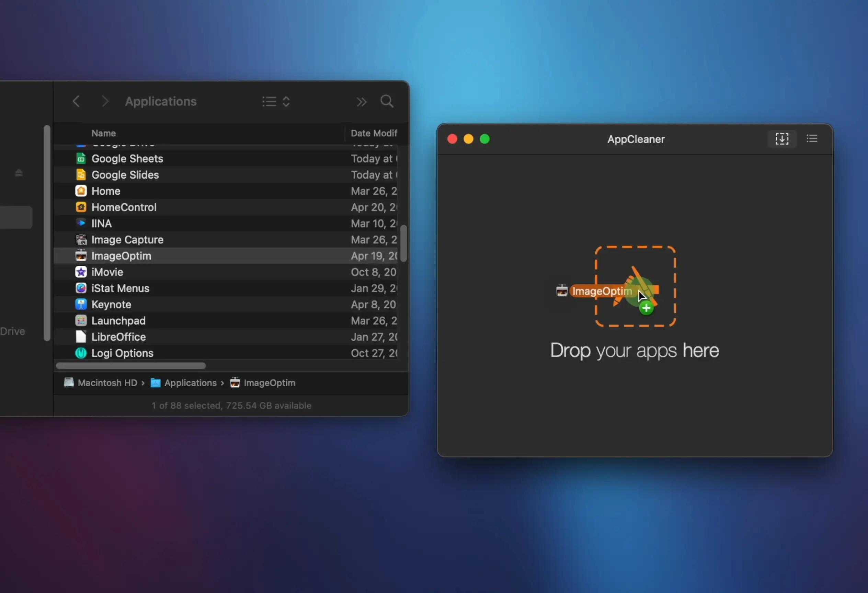The height and width of the screenshot is (593, 868).
Task: Click Applications folder in path bar
Action: [183, 383]
